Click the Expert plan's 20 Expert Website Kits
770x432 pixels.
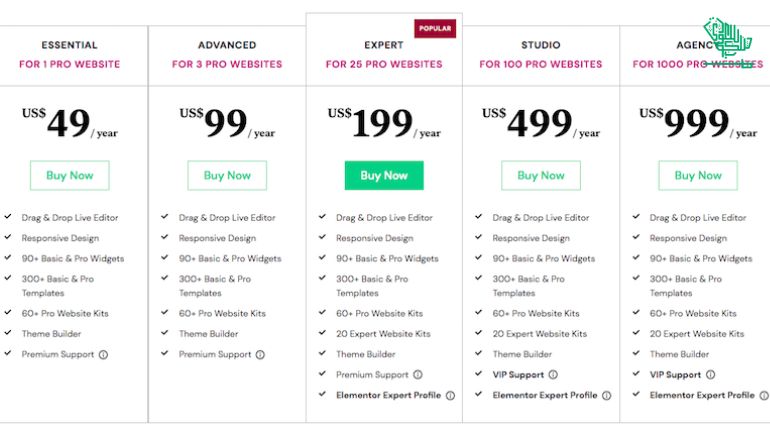pyautogui.click(x=383, y=334)
